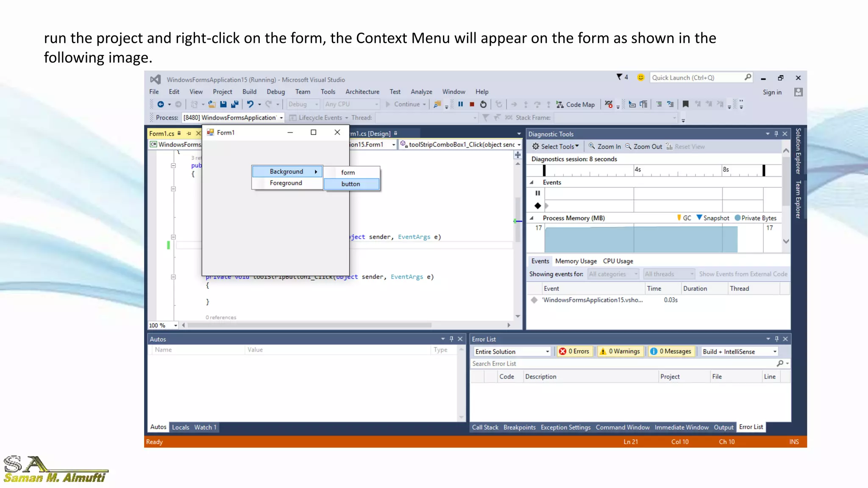This screenshot has height=488, width=868.
Task: Stop debugging with the red square
Action: [x=472, y=104]
